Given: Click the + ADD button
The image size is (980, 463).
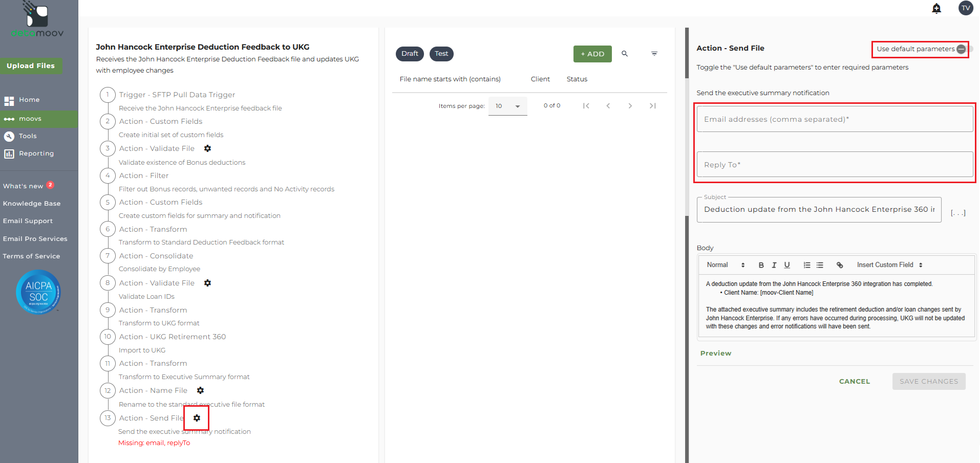Looking at the screenshot, I should point(592,54).
